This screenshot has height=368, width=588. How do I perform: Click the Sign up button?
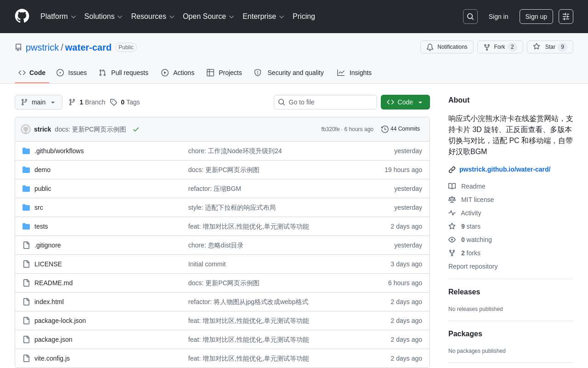[x=536, y=17]
